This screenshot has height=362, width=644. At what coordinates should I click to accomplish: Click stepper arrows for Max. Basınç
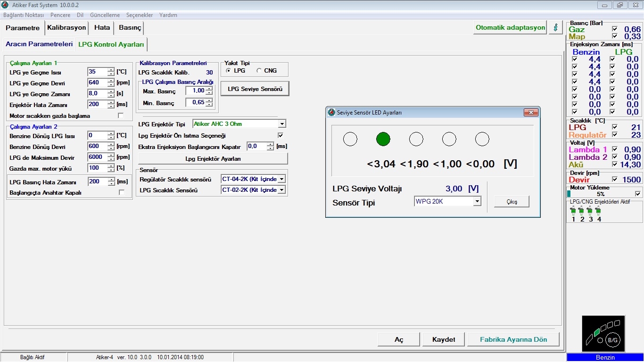209,91
